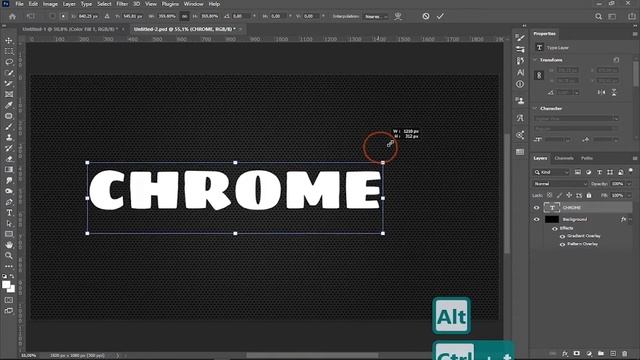Open the font family dropdown in Properties

click(576, 118)
